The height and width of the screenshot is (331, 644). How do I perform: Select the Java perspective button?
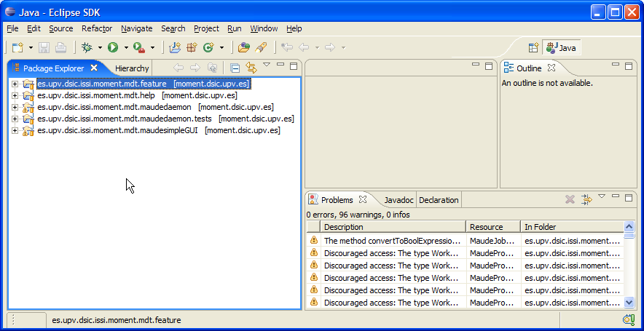562,47
